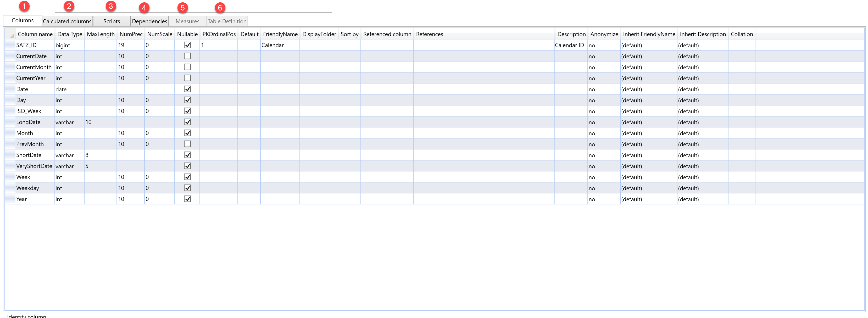Select the SATZ_ID column name cell
The height and width of the screenshot is (318, 868).
pos(35,45)
